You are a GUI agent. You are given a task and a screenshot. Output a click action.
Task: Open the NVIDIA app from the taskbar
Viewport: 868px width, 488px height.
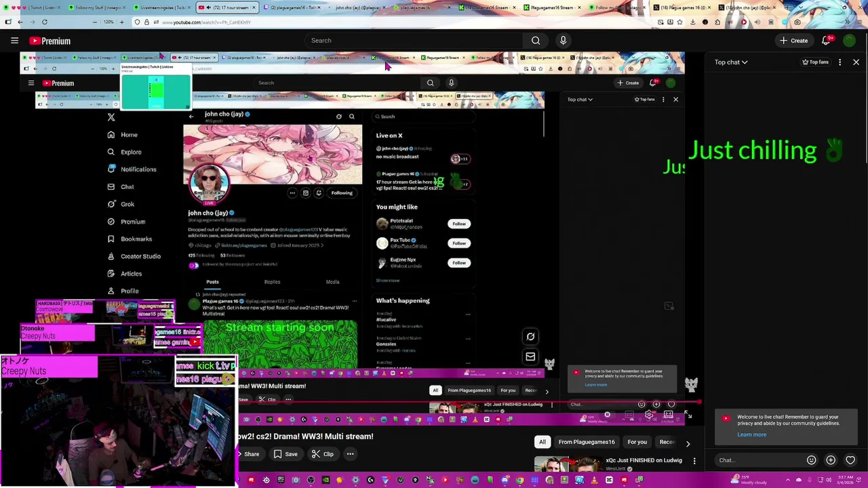pyautogui.click(x=325, y=480)
